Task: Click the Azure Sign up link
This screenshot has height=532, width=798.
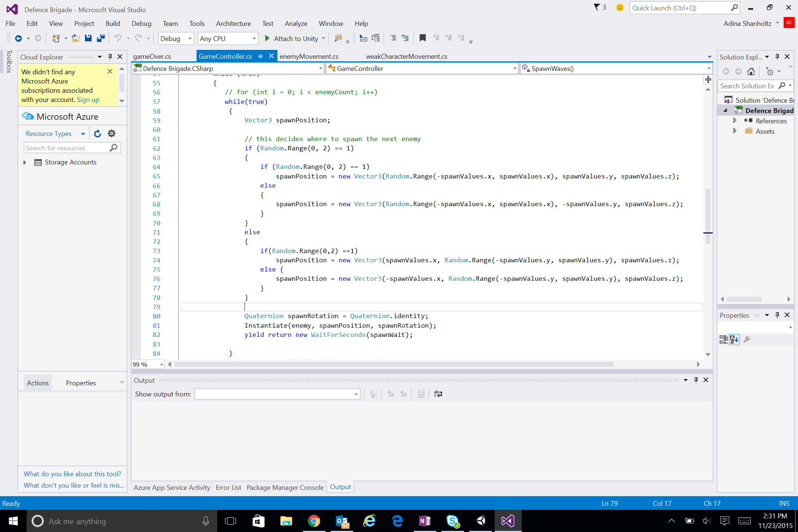Action: [88, 100]
